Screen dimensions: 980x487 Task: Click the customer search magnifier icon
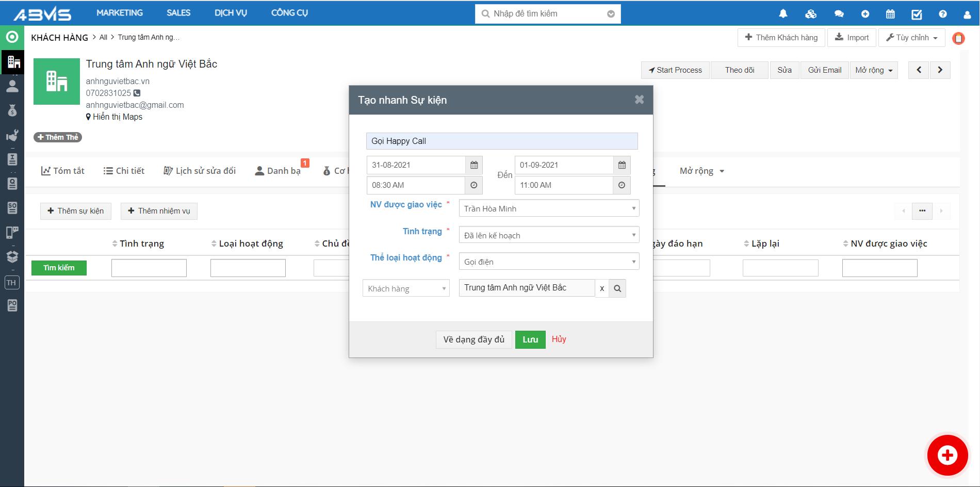point(617,288)
